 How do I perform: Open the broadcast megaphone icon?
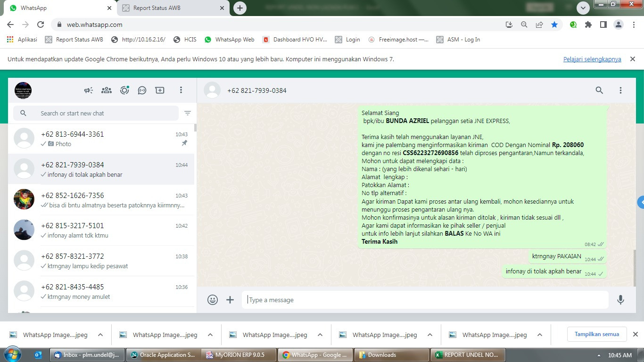click(89, 90)
